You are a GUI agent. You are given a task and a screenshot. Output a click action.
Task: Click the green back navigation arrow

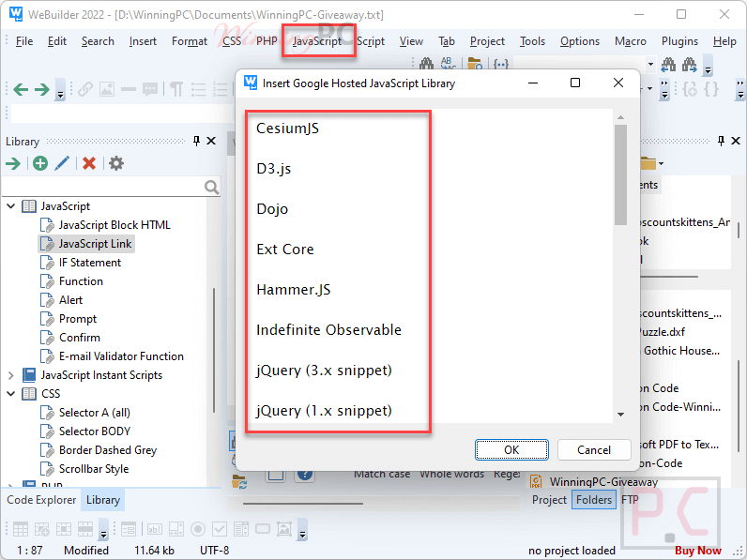(x=20, y=89)
